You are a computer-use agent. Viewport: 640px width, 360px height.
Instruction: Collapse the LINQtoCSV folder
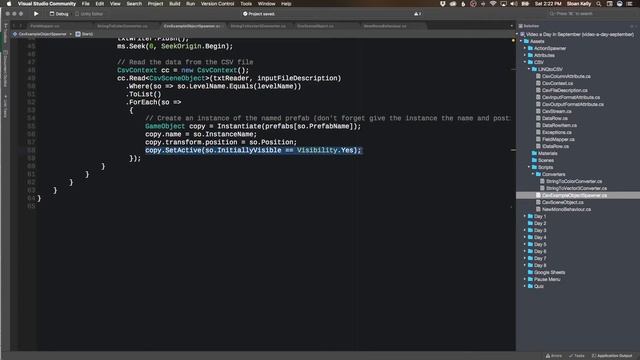click(529, 69)
